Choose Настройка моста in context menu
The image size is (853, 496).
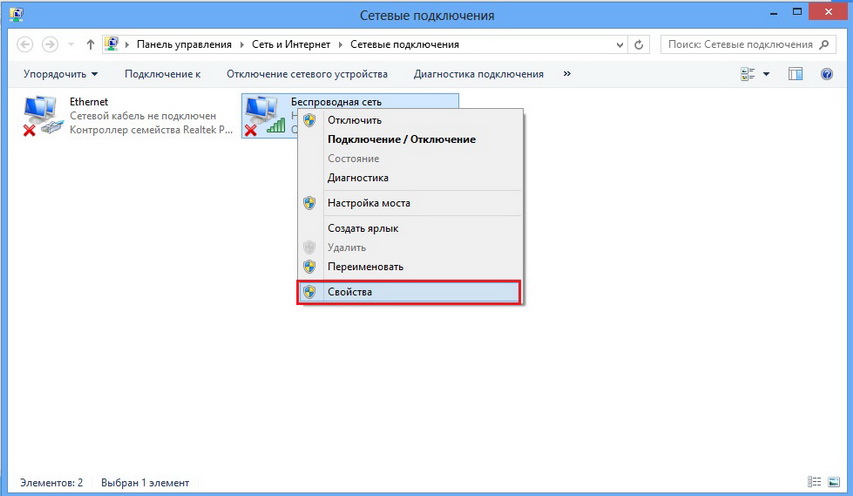pyautogui.click(x=368, y=203)
